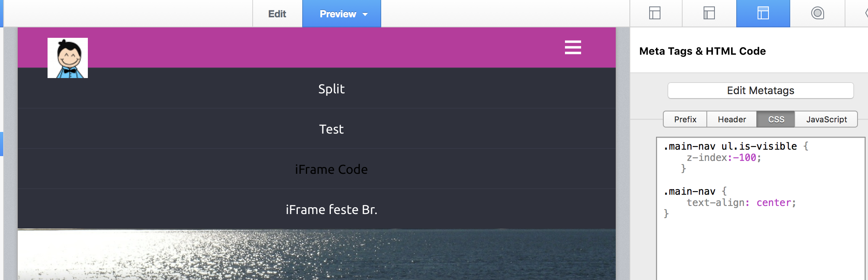The height and width of the screenshot is (280, 868).
Task: Switch to Edit mode
Action: point(277,14)
